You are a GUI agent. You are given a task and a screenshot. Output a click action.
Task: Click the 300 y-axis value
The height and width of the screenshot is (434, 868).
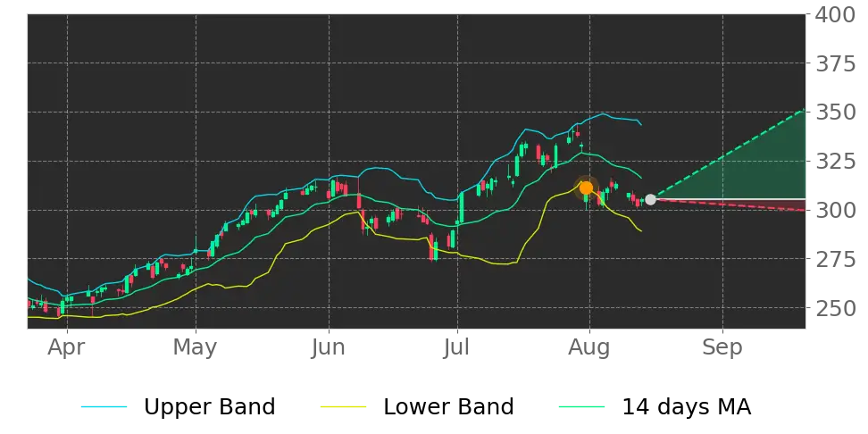click(x=838, y=210)
